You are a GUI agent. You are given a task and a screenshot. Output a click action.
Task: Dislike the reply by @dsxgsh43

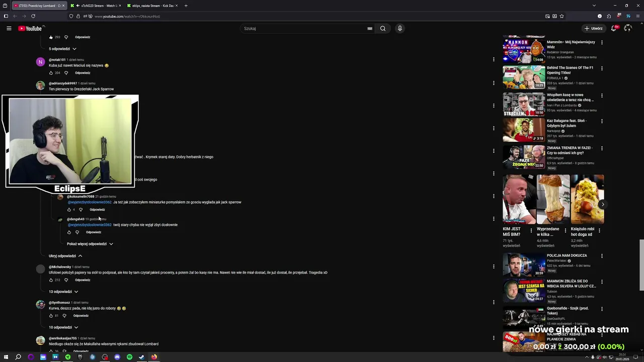[77, 232]
